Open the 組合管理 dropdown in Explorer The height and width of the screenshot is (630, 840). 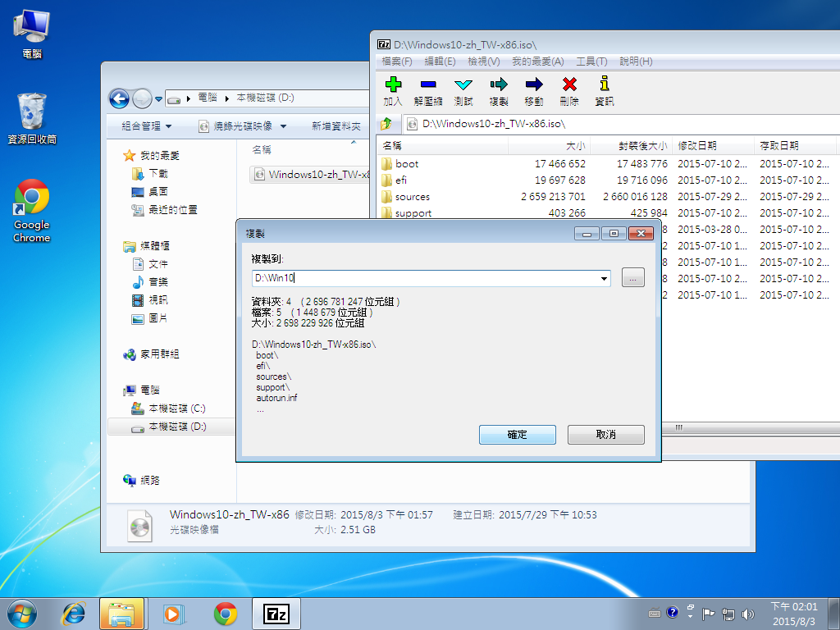tap(146, 126)
